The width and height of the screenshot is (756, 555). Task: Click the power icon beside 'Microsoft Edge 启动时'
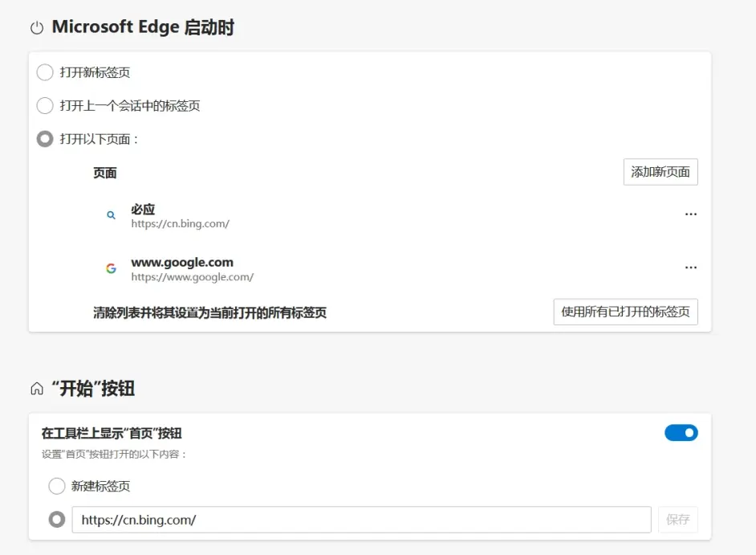pyautogui.click(x=37, y=28)
